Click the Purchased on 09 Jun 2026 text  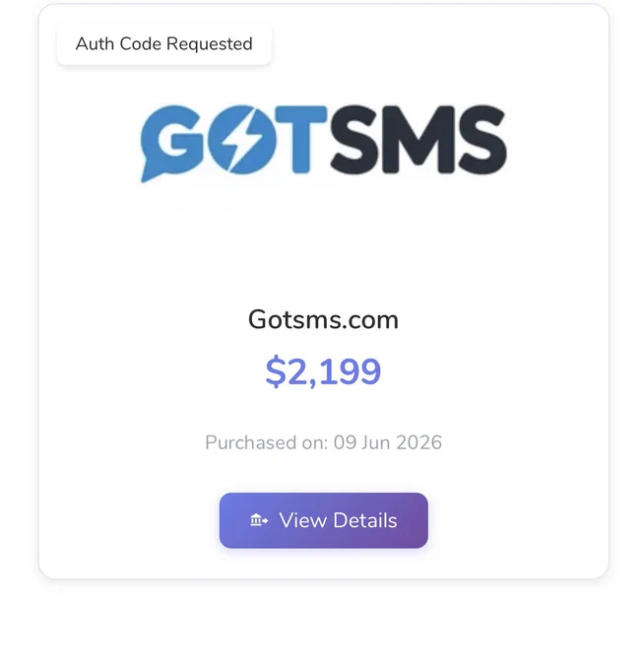[x=323, y=442]
